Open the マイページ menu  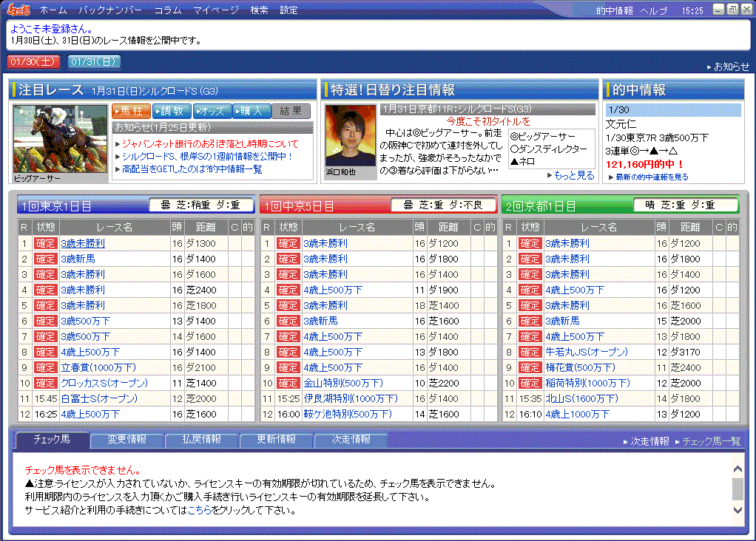coord(216,10)
